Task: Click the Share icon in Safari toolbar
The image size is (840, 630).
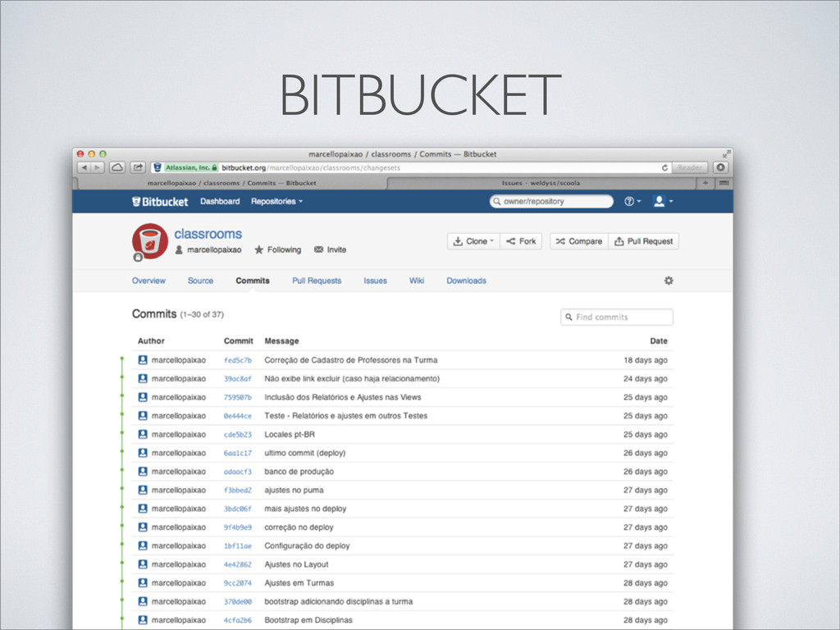Action: coord(138,167)
